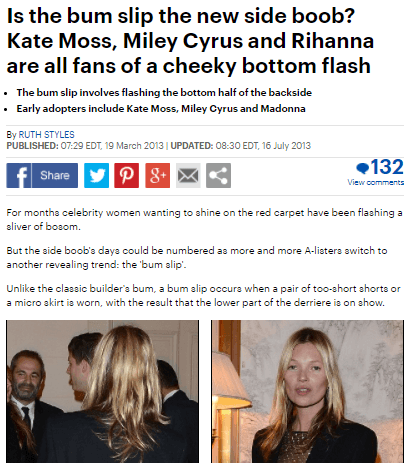Image resolution: width=404 pixels, height=463 pixels.
Task: Share the article on Twitter
Action: coord(96,175)
